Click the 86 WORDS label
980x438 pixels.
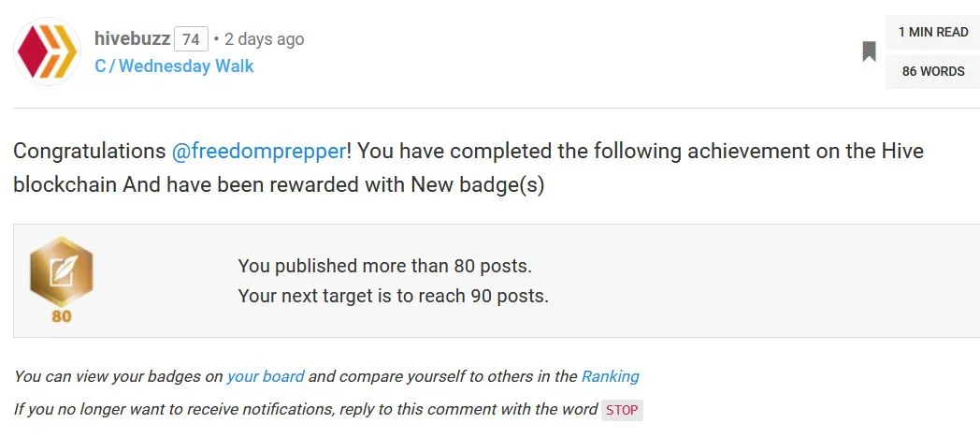(x=932, y=71)
